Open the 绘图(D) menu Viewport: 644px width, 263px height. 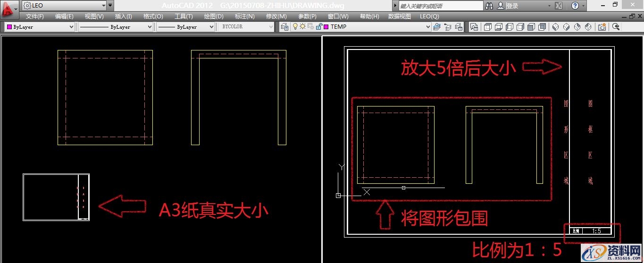(214, 16)
